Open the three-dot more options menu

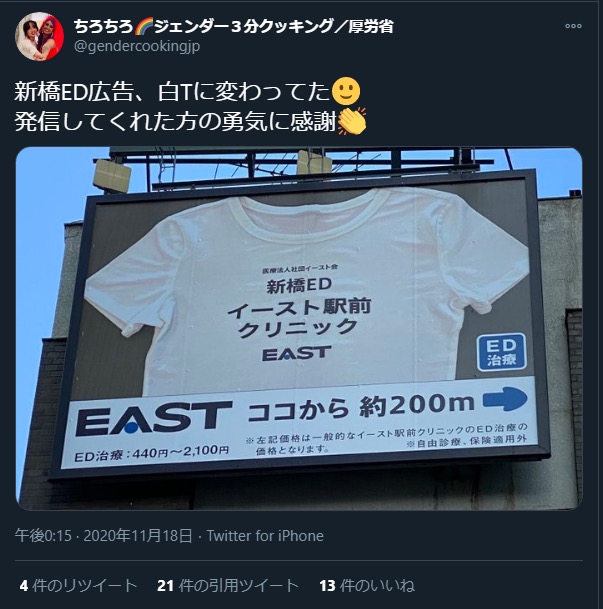pos(573,26)
